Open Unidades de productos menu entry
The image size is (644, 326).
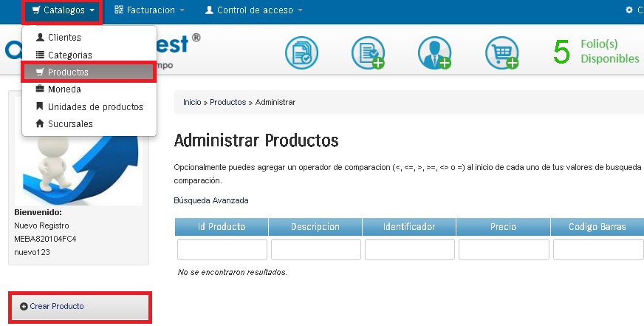(x=89, y=107)
